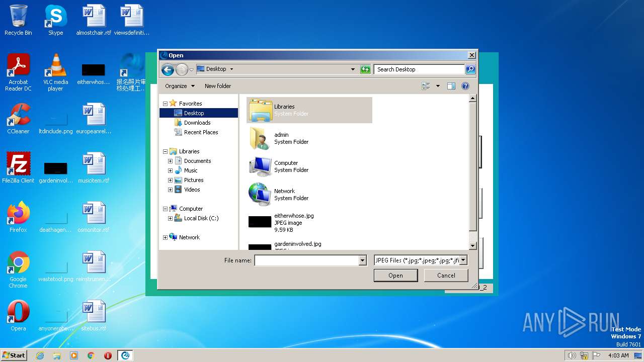The height and width of the screenshot is (362, 644).
Task: Open the File name history dropdown
Action: coord(363,260)
